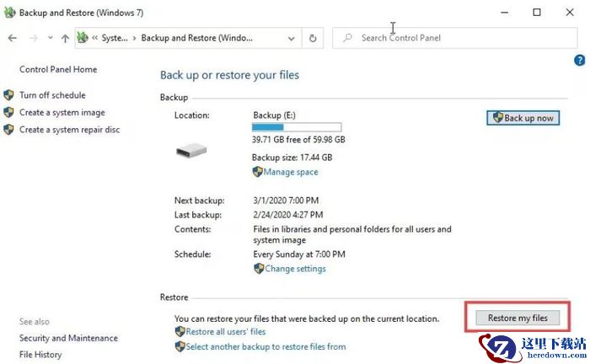Open Security and Maintenance
Screen dimensions: 590x364
(69, 339)
